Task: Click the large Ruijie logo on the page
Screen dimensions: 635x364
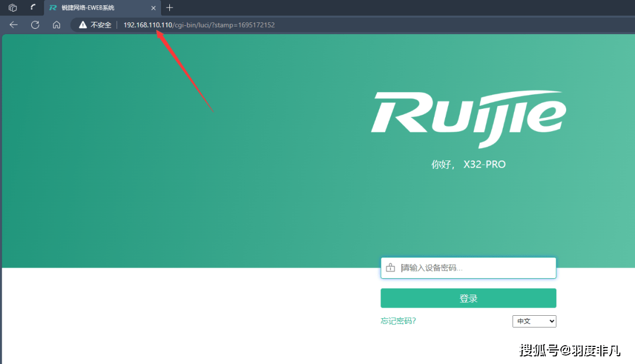Action: [467, 118]
